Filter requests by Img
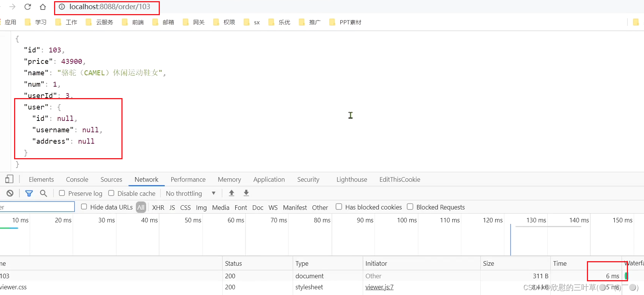The image size is (644, 295). 201,208
